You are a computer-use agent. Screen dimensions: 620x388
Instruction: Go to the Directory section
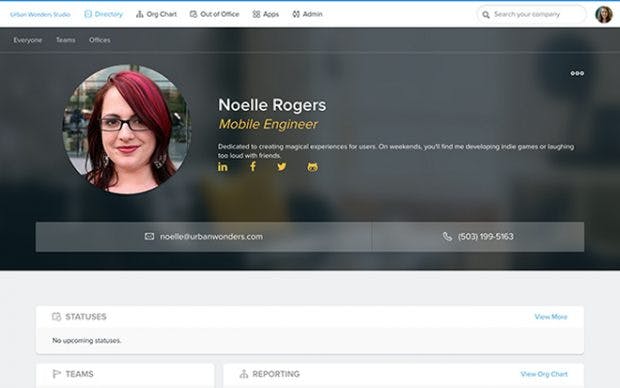(103, 14)
